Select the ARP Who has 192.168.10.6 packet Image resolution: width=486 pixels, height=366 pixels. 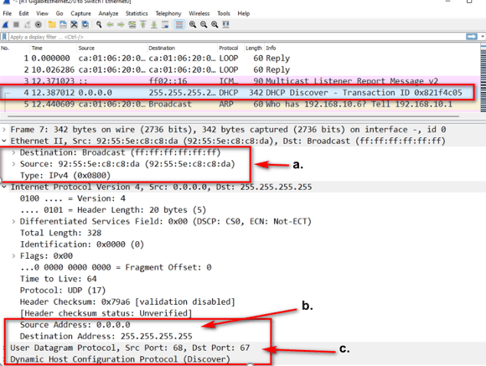(240, 104)
